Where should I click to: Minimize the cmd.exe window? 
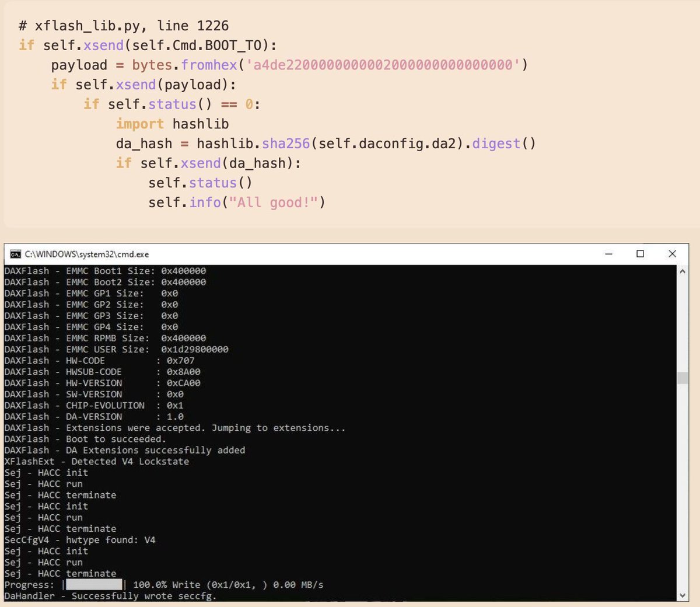[608, 254]
